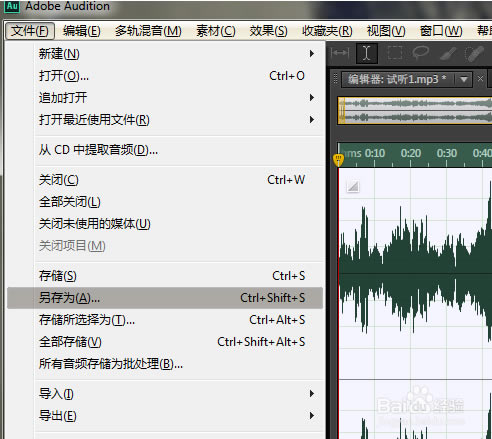Choose 关闭未使用的媒体(U)
Viewport: 492px width, 439px height.
point(165,224)
